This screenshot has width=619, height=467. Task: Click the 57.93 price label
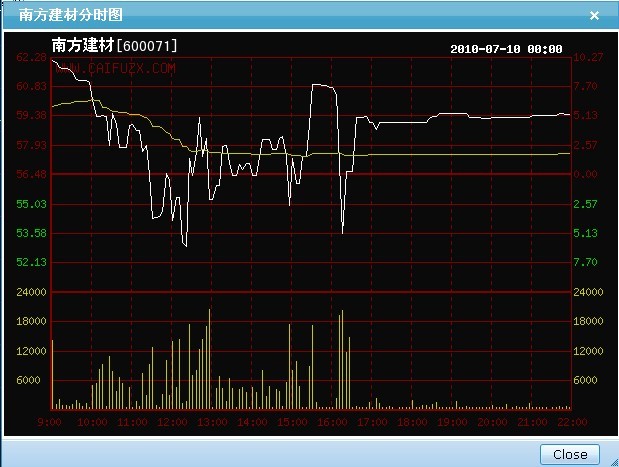[31, 145]
